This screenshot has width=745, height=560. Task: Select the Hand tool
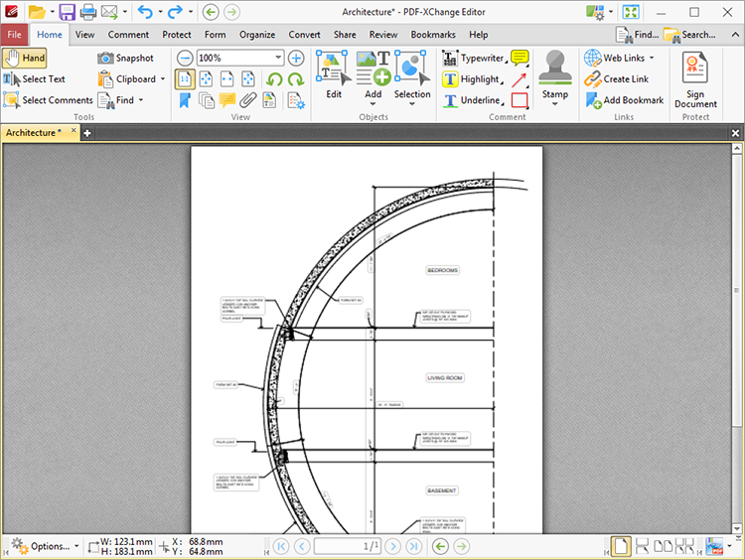click(x=24, y=58)
